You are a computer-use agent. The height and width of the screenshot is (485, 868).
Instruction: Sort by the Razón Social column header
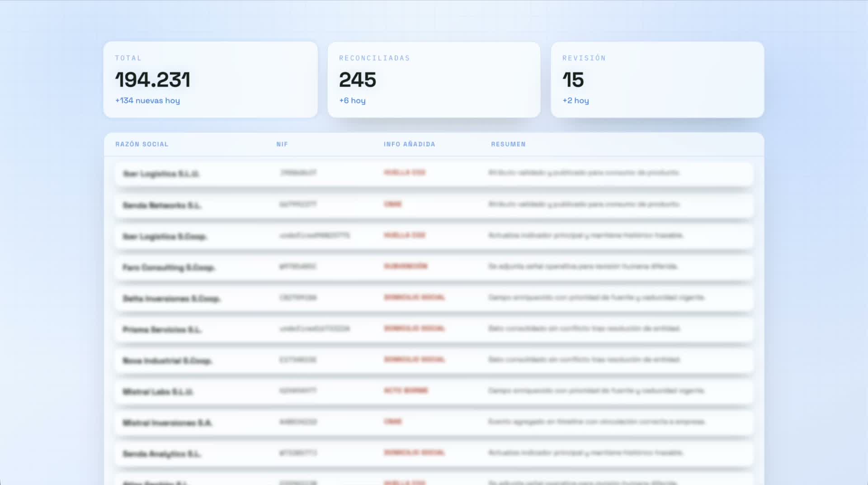click(x=142, y=144)
